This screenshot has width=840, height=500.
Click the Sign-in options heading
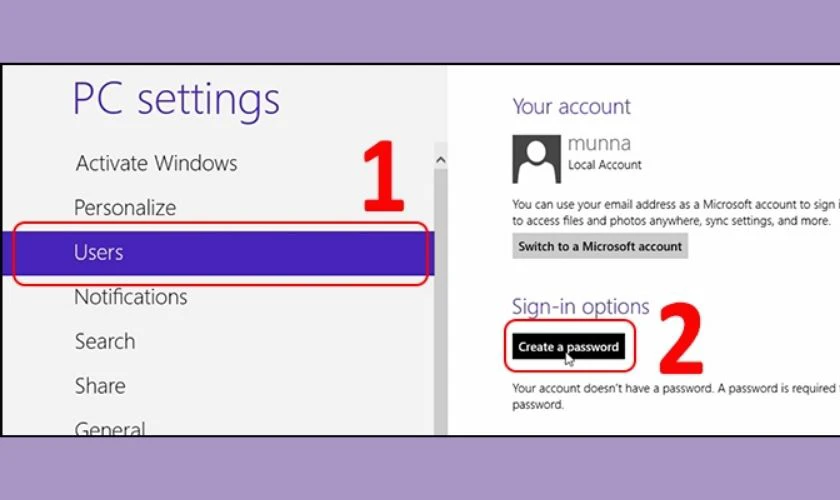click(x=581, y=307)
